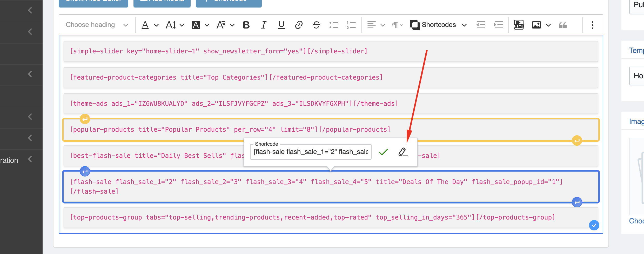
Task: Toggle strikethrough formatting
Action: (x=316, y=25)
